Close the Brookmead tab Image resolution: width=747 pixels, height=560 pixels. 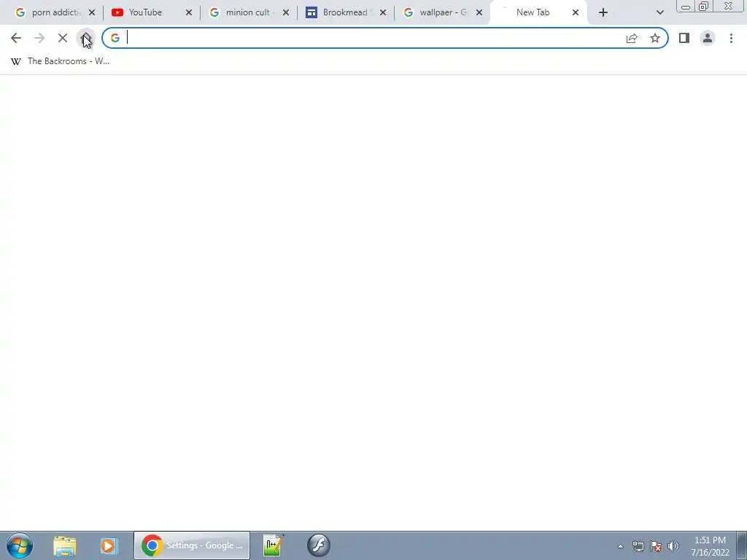[x=383, y=13]
